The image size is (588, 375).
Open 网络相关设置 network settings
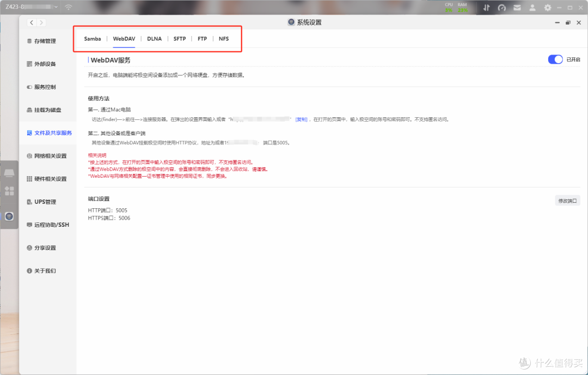pyautogui.click(x=46, y=156)
